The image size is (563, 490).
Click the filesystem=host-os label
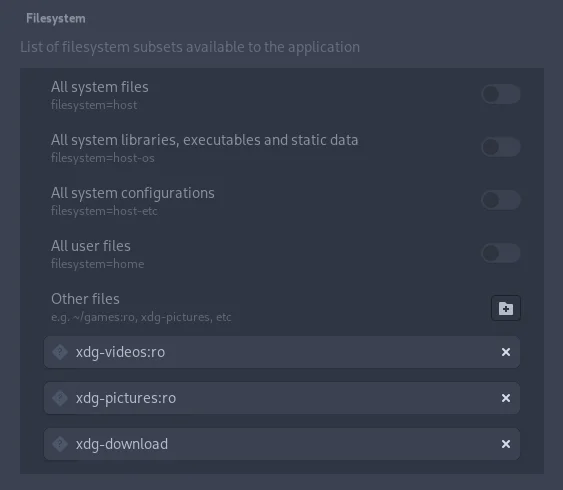point(103,158)
